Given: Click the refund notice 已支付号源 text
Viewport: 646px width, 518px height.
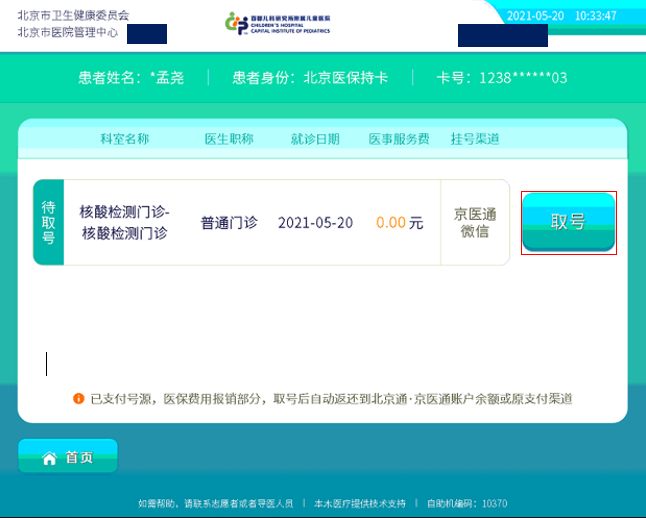Looking at the screenshot, I should tap(331, 398).
